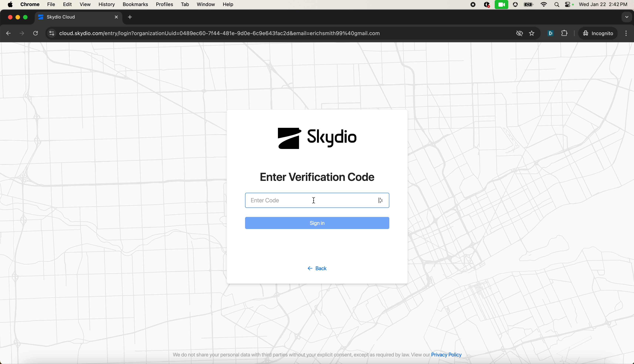Reload the Skydio Cloud page

click(36, 33)
